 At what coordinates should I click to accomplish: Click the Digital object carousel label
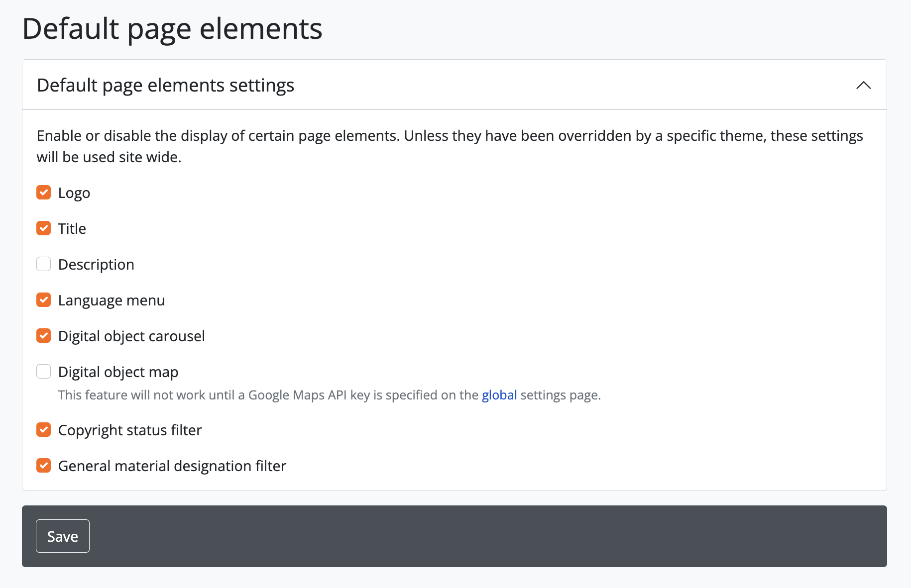click(x=131, y=336)
